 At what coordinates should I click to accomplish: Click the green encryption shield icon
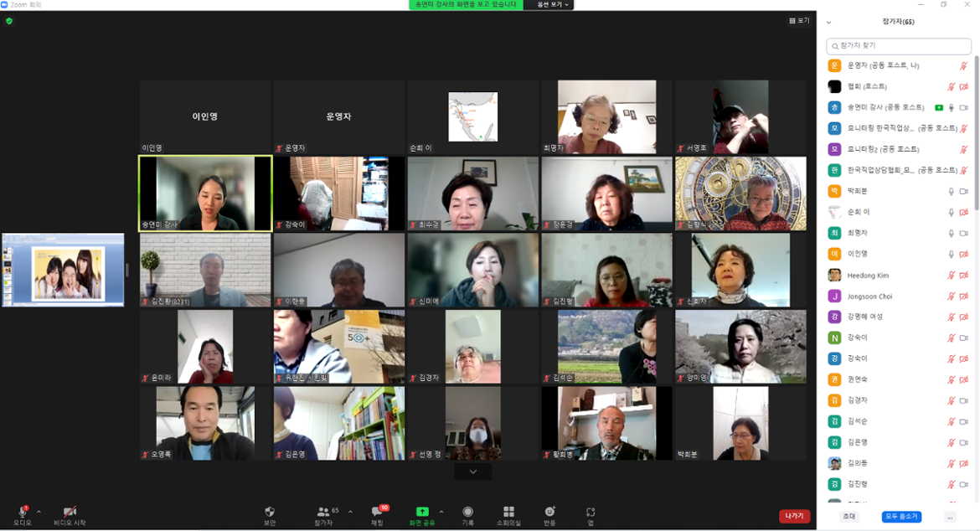[x=9, y=21]
